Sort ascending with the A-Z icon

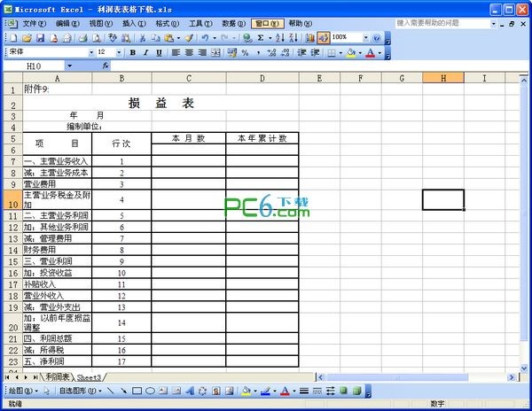click(280, 38)
